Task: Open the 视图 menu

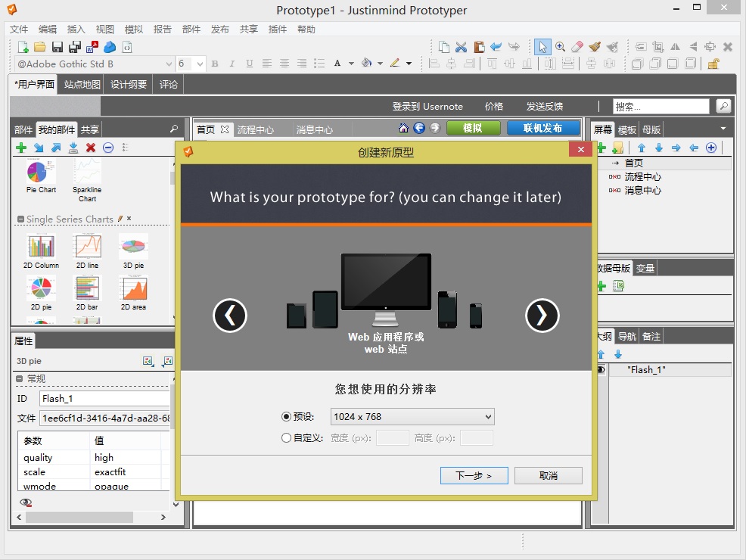Action: coord(105,30)
